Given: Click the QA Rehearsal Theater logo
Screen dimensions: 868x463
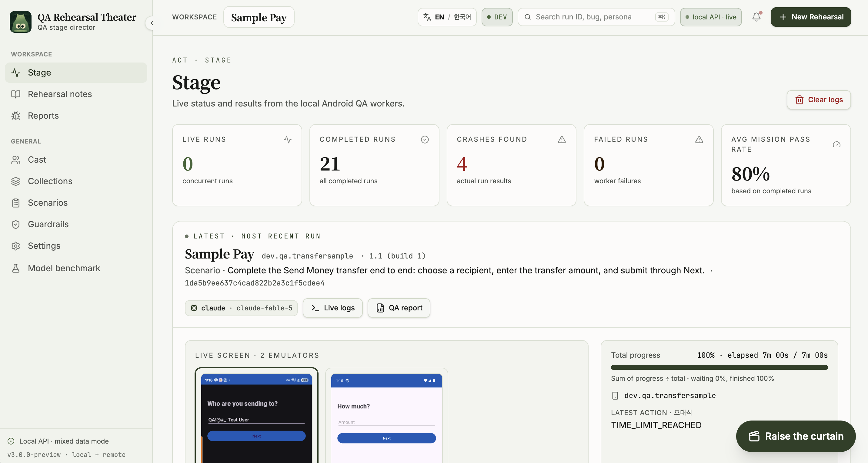Looking at the screenshot, I should (21, 22).
